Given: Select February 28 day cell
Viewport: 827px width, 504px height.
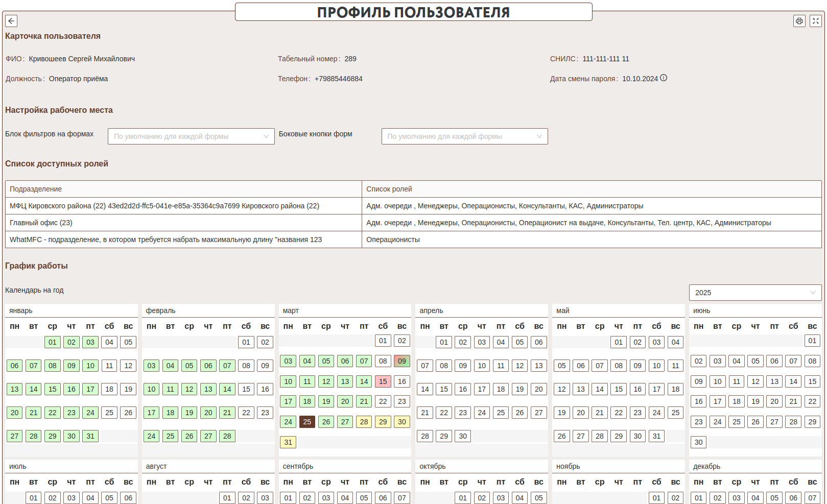Looking at the screenshot, I should coord(227,436).
